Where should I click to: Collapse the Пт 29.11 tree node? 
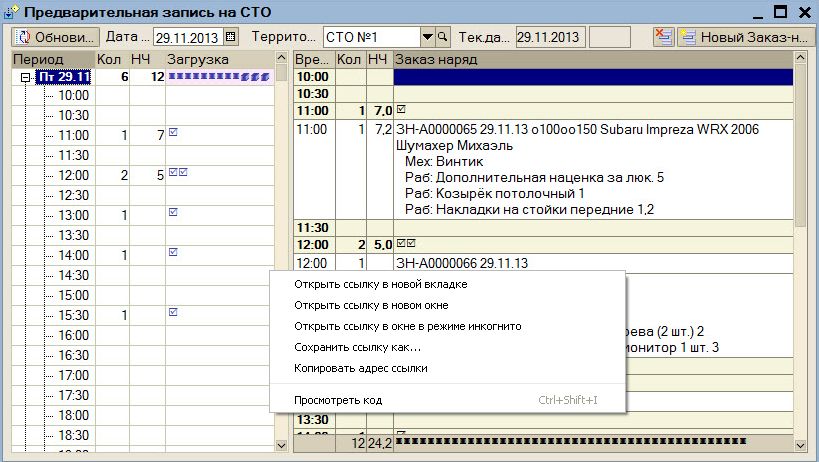(26, 77)
